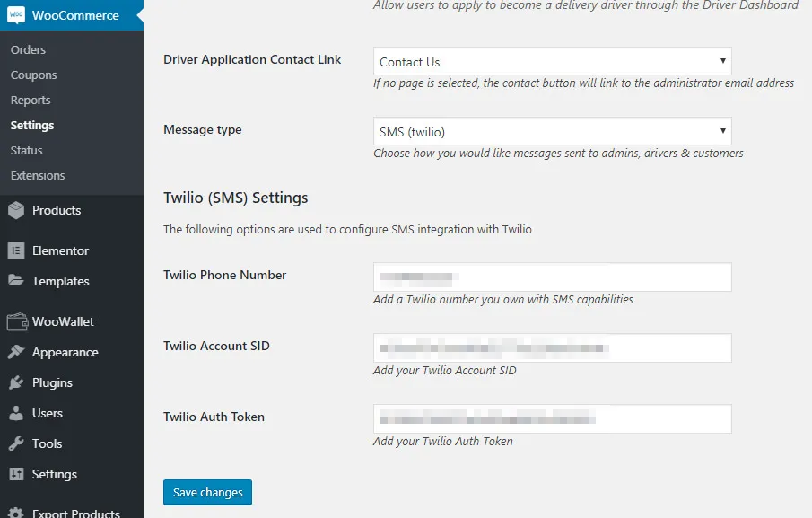Click the Elementor icon in sidebar
This screenshot has width=812, height=518.
(x=16, y=250)
